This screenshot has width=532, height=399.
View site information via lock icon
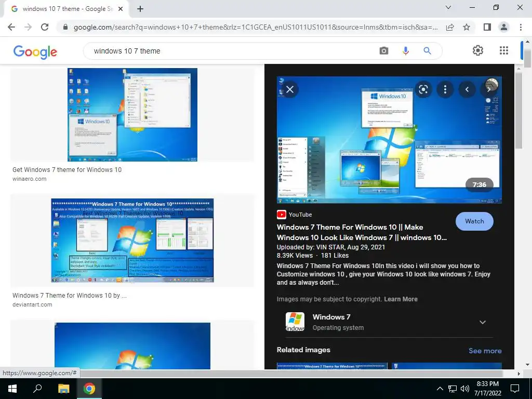tap(65, 27)
